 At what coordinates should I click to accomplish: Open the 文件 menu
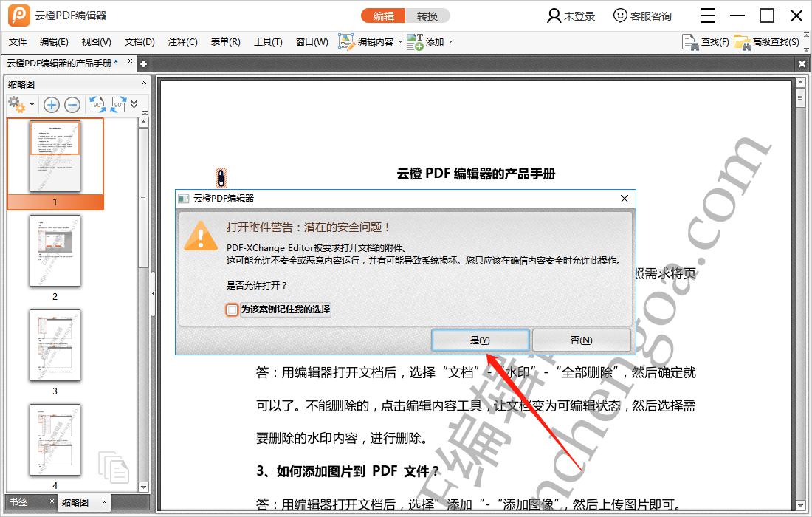18,42
